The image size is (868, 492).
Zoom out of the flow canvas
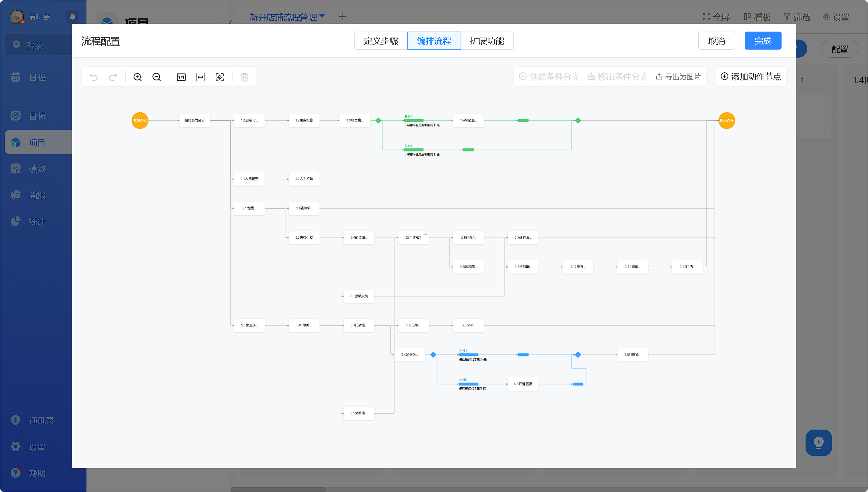[x=157, y=77]
